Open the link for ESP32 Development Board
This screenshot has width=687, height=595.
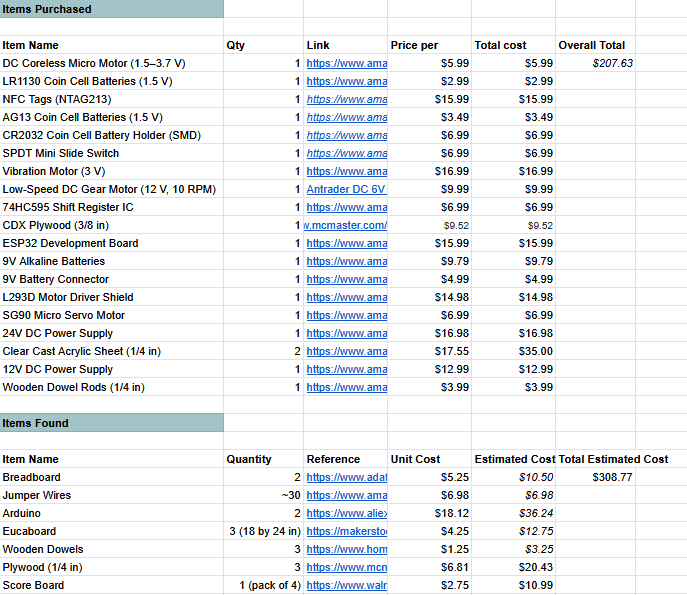(x=346, y=243)
